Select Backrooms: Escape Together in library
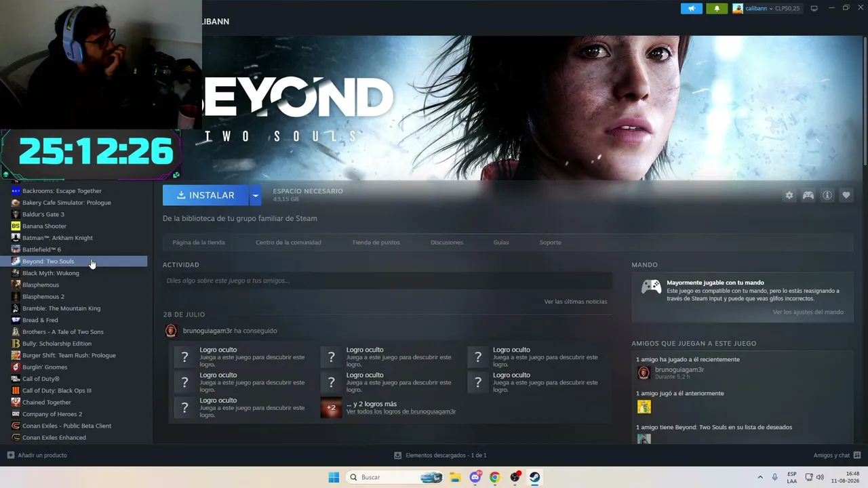868x488 pixels. click(62, 191)
